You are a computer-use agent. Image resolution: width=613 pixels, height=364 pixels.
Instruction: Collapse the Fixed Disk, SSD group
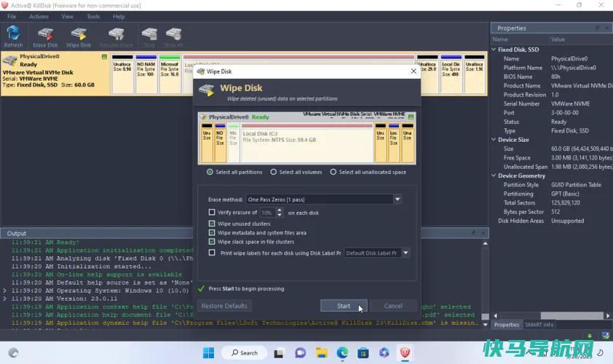pyautogui.click(x=494, y=50)
